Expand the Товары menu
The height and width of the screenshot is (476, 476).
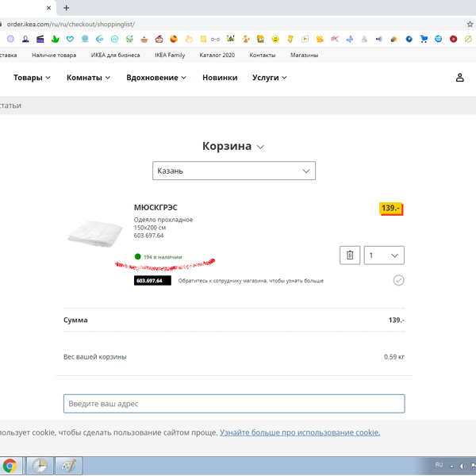(x=32, y=78)
